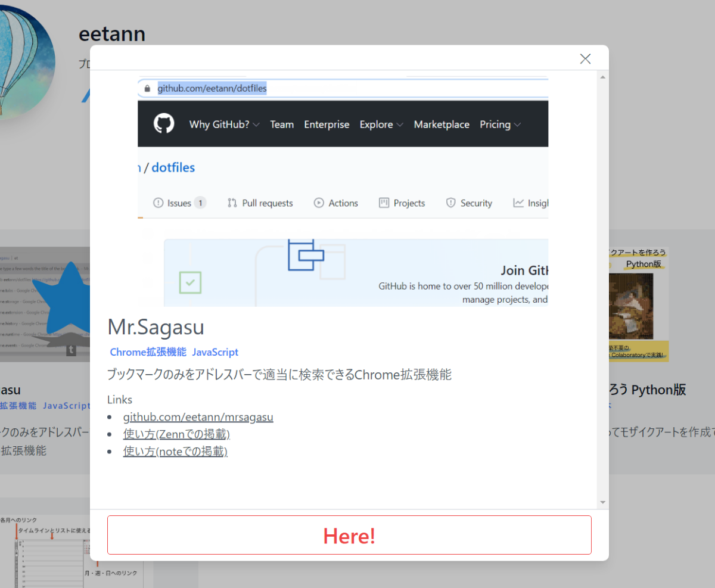Click the lock icon in address bar image

(x=147, y=89)
